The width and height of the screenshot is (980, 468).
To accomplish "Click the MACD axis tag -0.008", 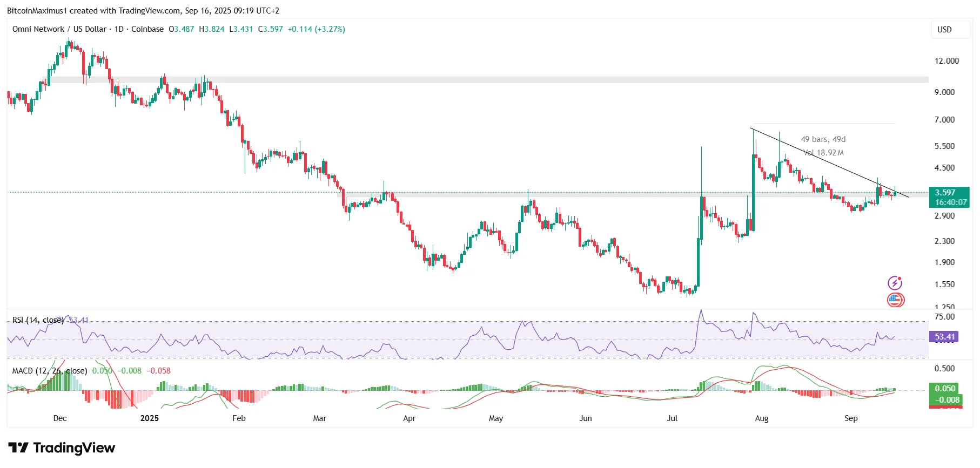I will (945, 399).
